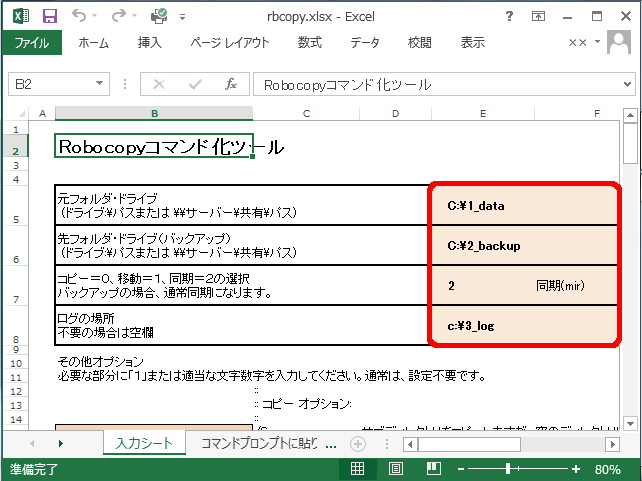Viewport: 642px width, 481px height.
Task: Open the redo history dropdown arrow
Action: click(x=134, y=16)
